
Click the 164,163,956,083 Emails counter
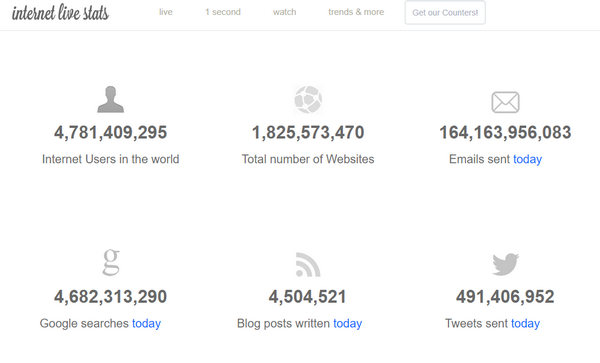(505, 133)
